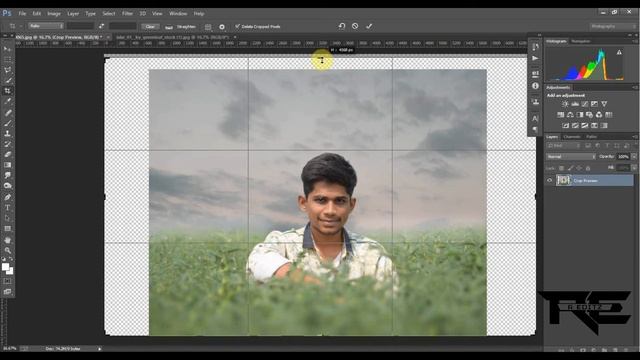Select the Gradient tool
This screenshot has width=640, height=360.
pos(7,165)
